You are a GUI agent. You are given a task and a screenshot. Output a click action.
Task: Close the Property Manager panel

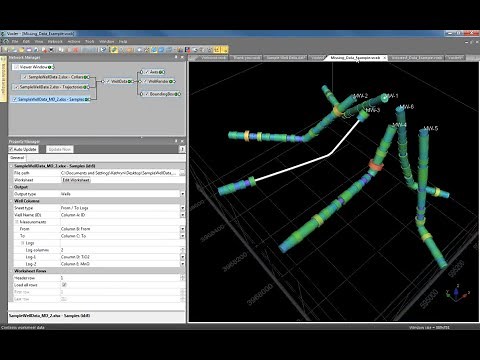tap(182, 141)
